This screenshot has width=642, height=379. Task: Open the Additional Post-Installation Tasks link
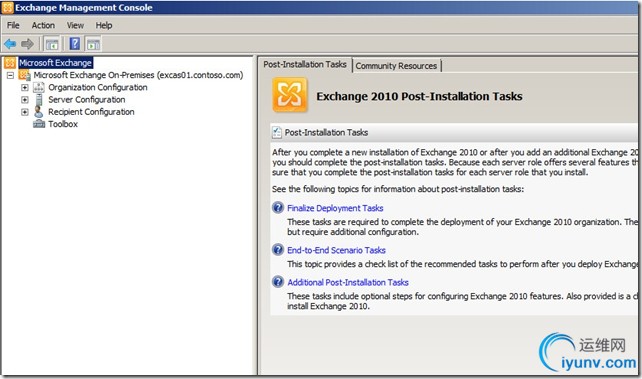click(x=348, y=282)
